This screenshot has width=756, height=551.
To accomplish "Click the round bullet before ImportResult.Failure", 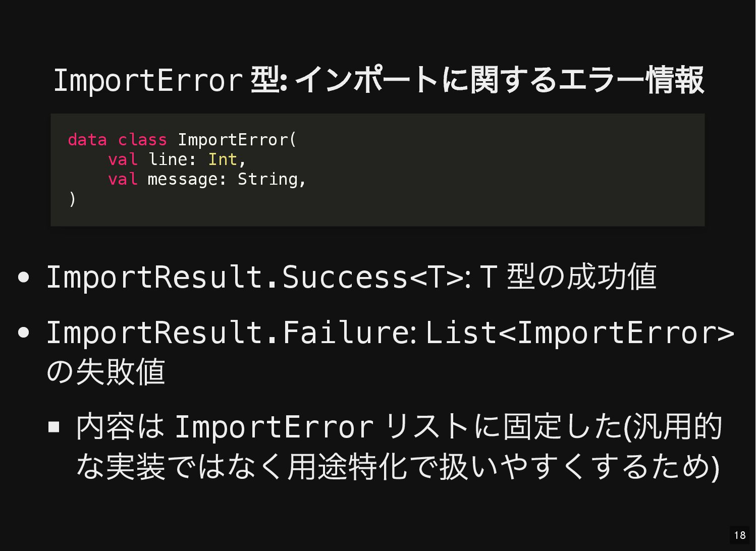I will pyautogui.click(x=23, y=333).
